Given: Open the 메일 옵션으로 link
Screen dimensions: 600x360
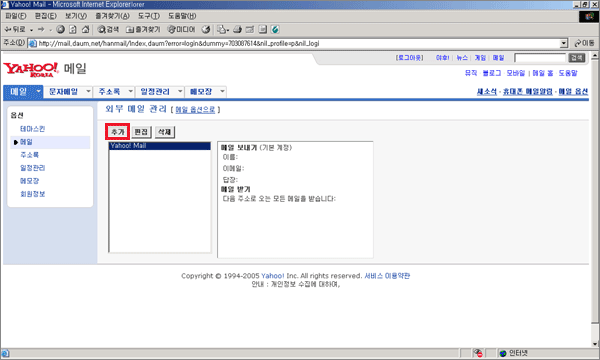Looking at the screenshot, I should 195,110.
